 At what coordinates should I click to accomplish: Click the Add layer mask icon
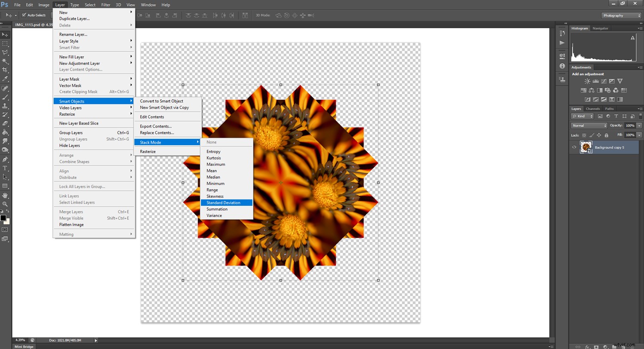click(x=595, y=346)
